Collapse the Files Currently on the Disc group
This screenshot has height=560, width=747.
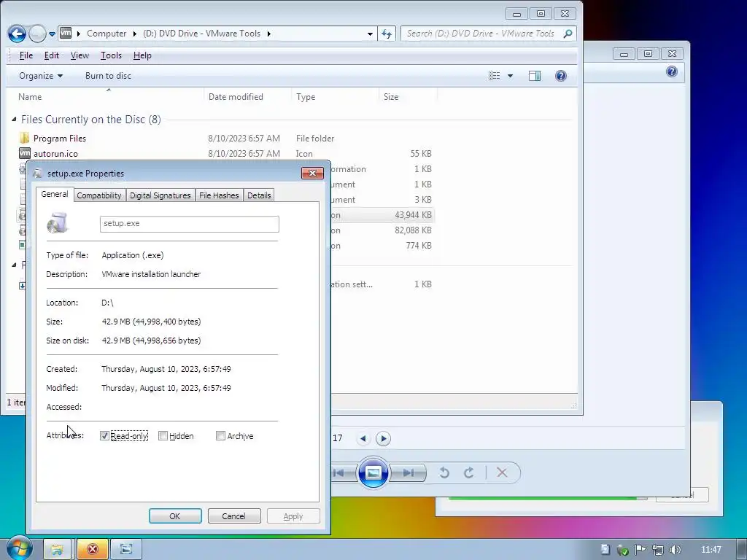tap(14, 119)
